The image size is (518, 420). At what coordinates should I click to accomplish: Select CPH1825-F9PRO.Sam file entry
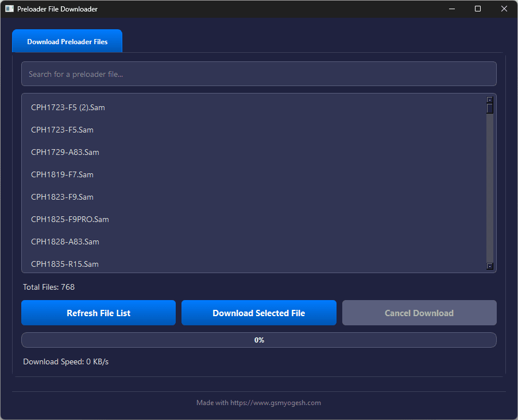254,220
